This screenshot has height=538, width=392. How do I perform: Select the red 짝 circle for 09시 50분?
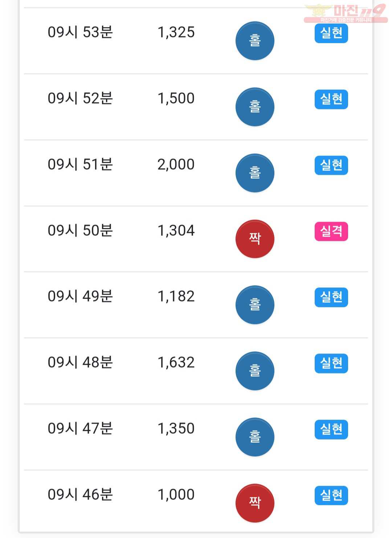[255, 239]
